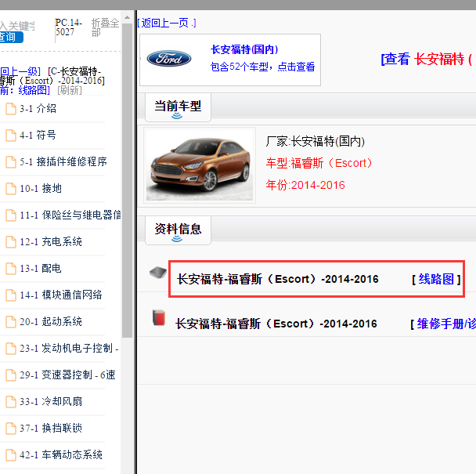Image resolution: width=476 pixels, height=474 pixels.
Task: Open 37-1 换挡联锁 section
Action: pos(51,429)
